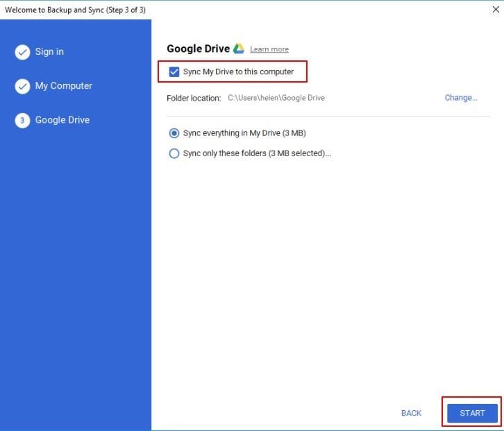Close the Backup and Sync window

click(x=496, y=10)
